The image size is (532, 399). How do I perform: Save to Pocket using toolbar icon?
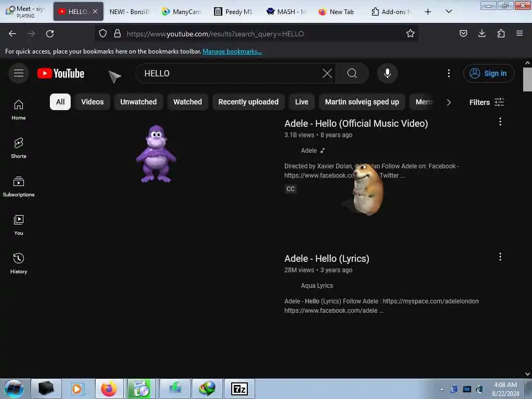463,33
